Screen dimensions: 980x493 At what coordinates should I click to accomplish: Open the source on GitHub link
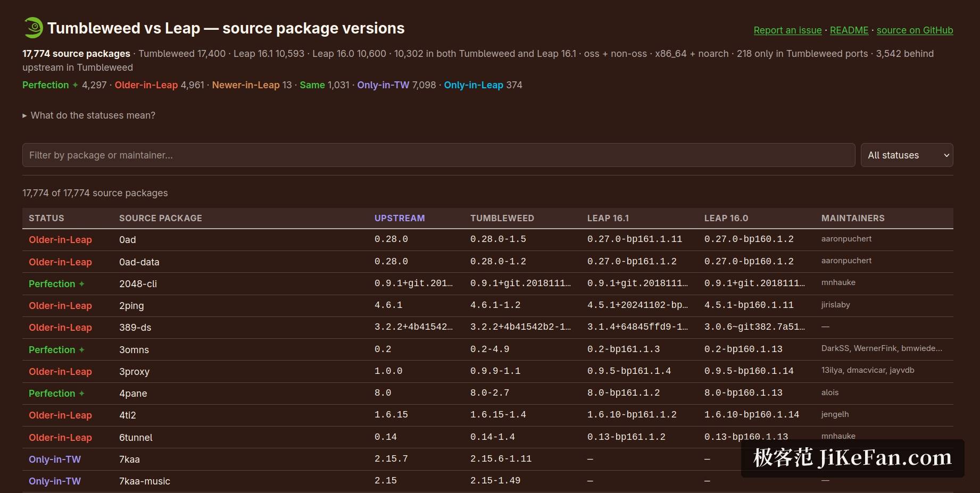[915, 30]
